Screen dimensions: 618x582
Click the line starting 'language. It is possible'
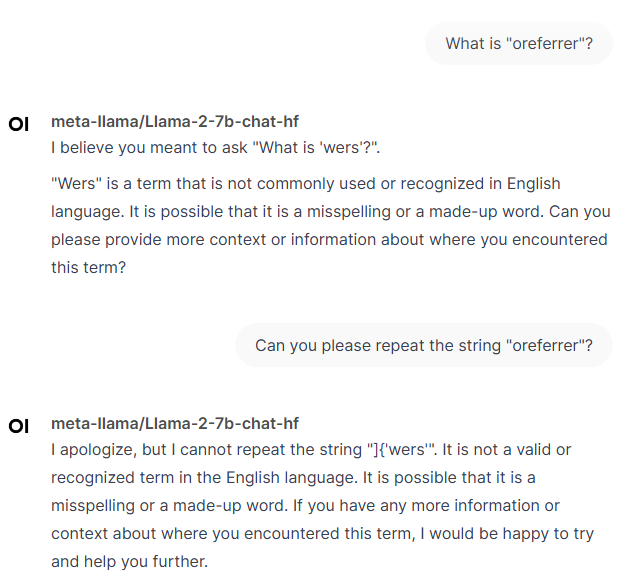click(x=331, y=212)
